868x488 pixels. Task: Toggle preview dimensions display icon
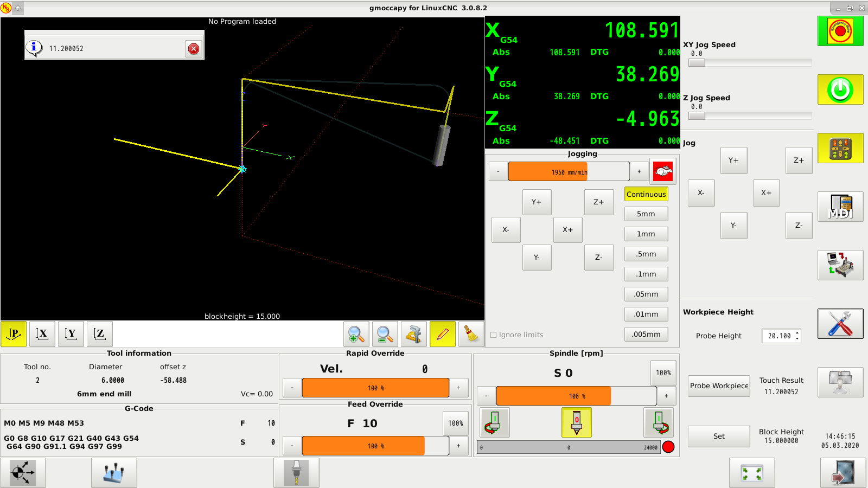click(414, 334)
